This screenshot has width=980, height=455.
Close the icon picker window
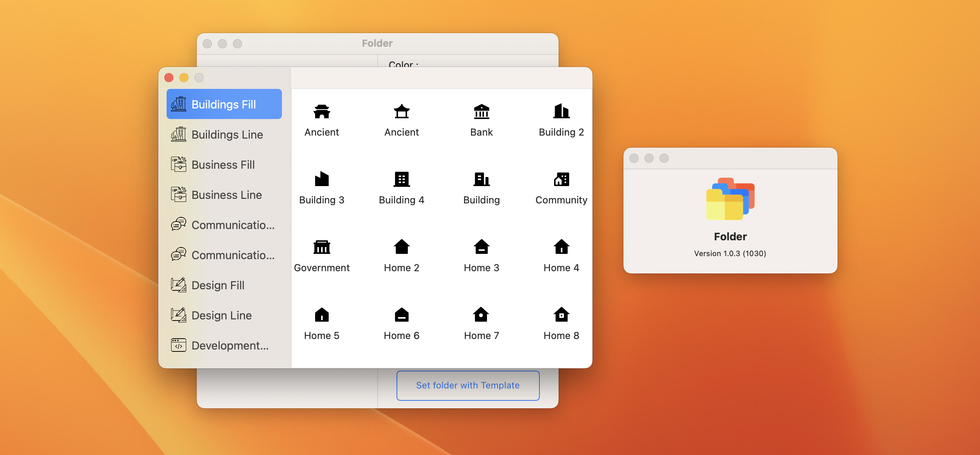169,78
